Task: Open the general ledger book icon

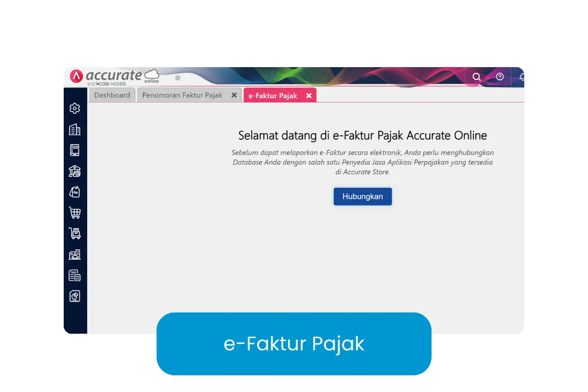Action: point(74,150)
